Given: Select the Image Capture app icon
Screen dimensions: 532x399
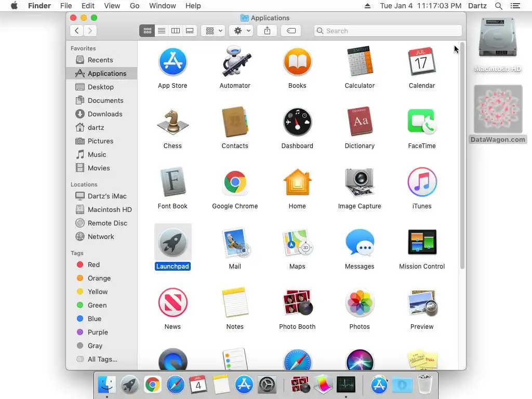Looking at the screenshot, I should 360,182.
